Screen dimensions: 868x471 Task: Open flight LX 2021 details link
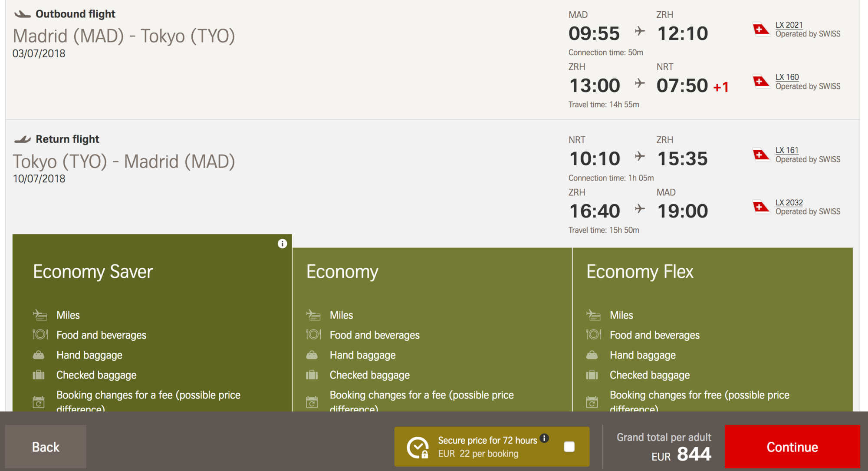pyautogui.click(x=789, y=25)
